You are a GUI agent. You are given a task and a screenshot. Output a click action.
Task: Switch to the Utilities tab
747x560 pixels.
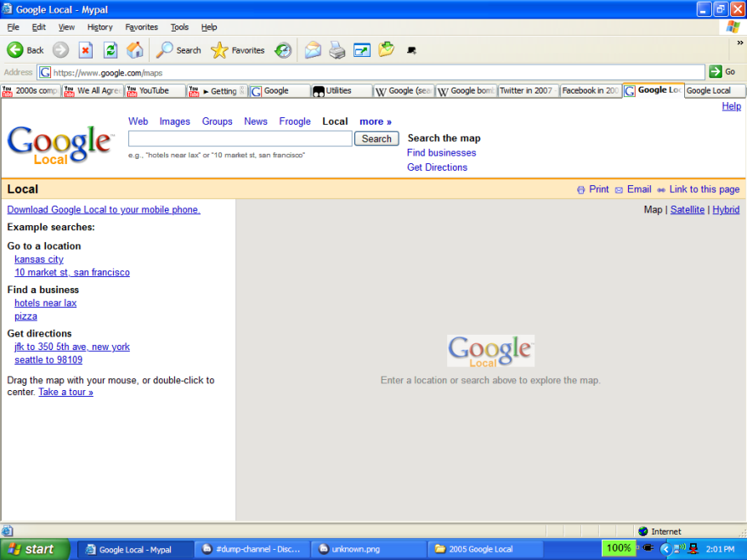[x=342, y=90]
